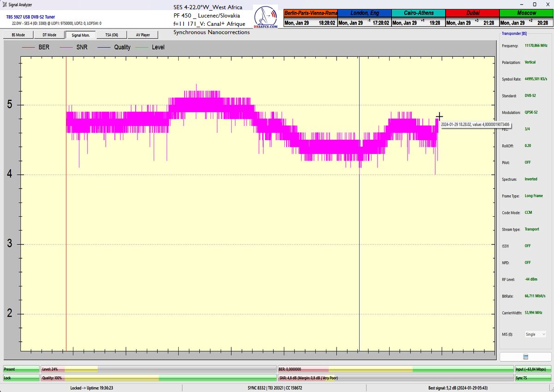Open the DT Mode tab

coord(49,35)
